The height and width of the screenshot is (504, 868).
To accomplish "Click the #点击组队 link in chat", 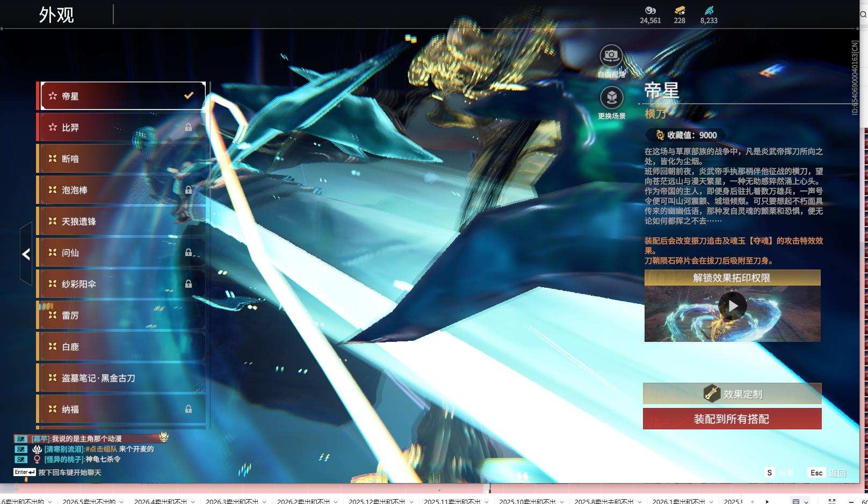I will [x=101, y=449].
